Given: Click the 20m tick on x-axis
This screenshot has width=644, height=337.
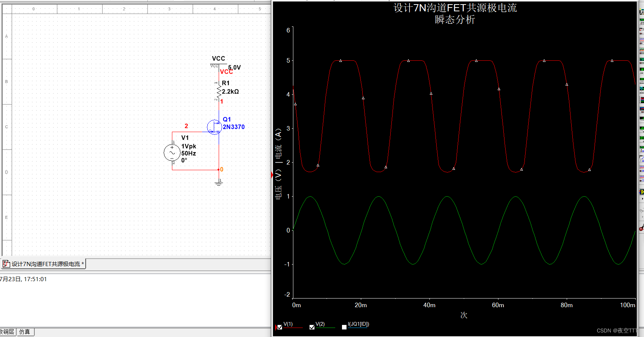Looking at the screenshot, I should click(361, 305).
